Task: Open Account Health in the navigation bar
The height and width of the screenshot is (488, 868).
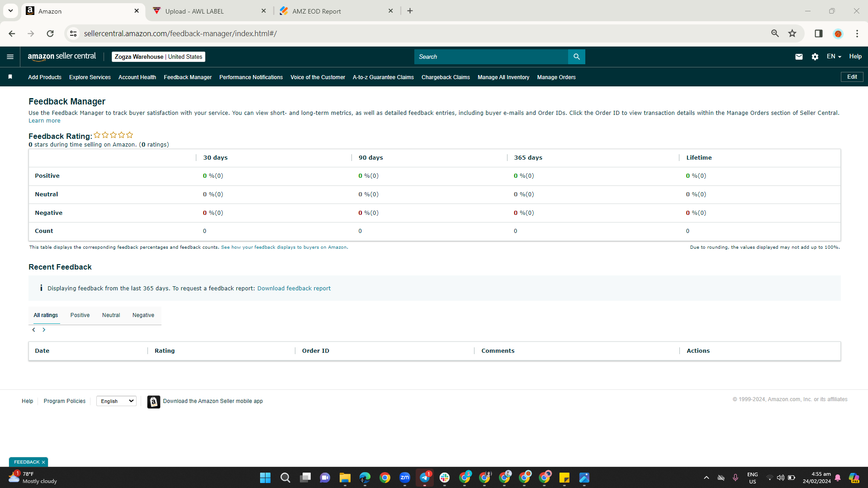Action: click(x=137, y=77)
